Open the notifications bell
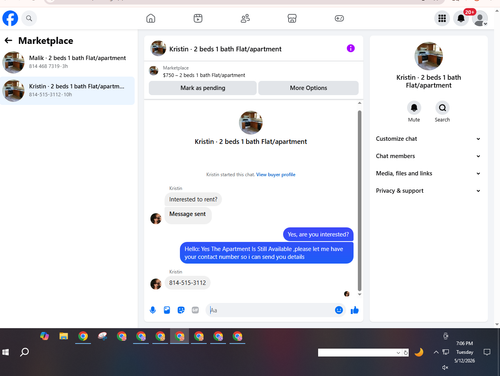Screen dimensions: 500x376 461,18
